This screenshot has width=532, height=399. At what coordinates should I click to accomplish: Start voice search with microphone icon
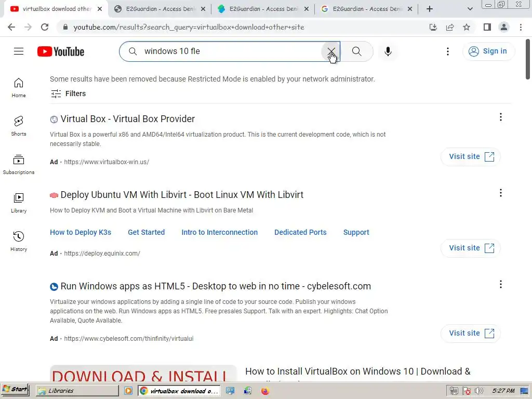(x=388, y=51)
